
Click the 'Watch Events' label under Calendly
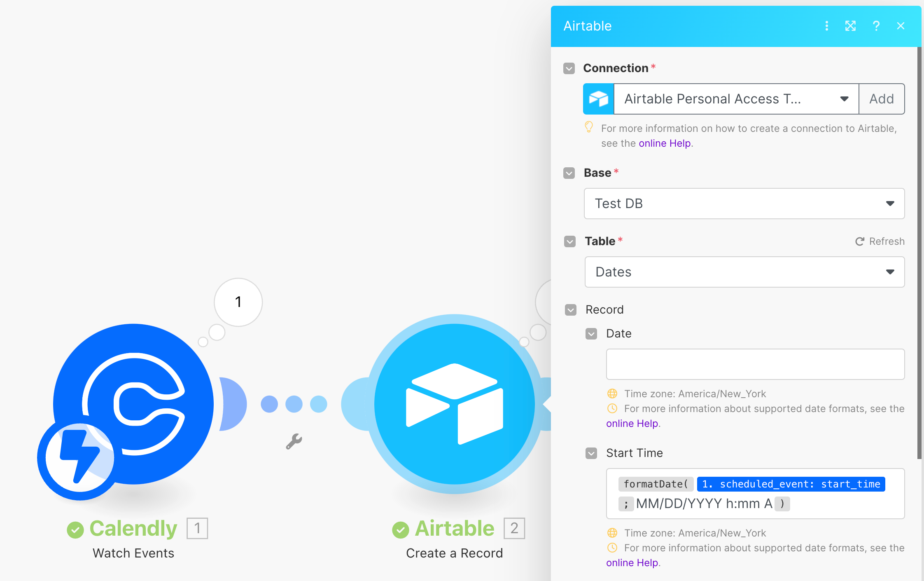pos(133,553)
